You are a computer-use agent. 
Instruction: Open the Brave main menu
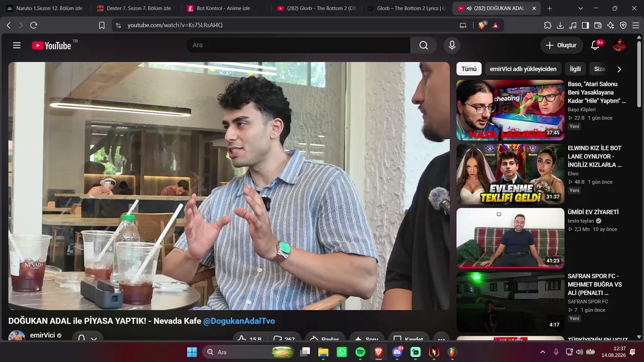636,25
